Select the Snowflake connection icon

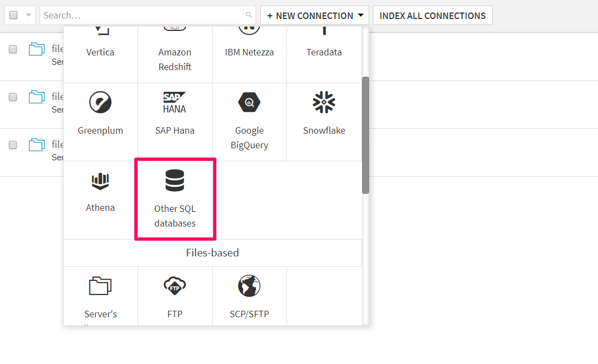click(x=324, y=102)
